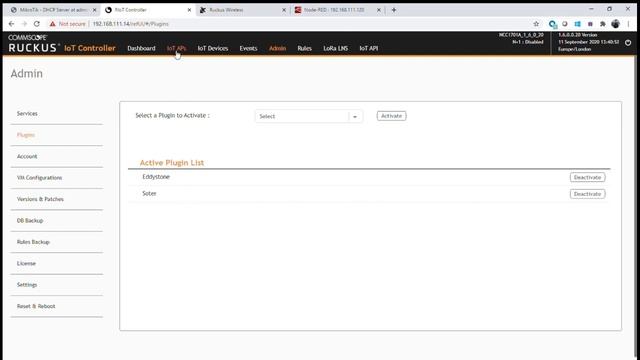
Task: Click the Activate button
Action: click(x=391, y=116)
